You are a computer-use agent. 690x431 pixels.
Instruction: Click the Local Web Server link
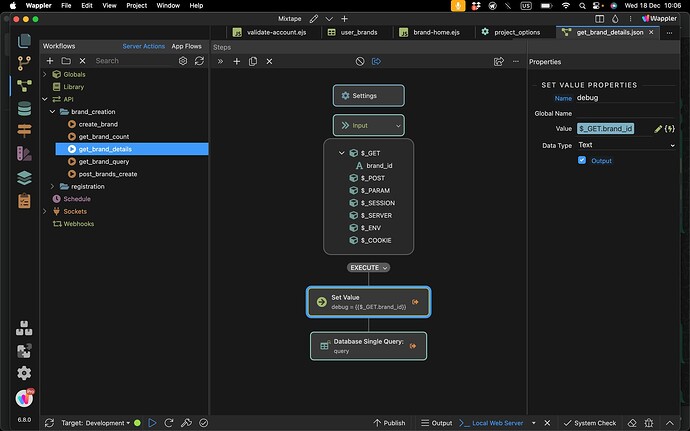pos(498,423)
